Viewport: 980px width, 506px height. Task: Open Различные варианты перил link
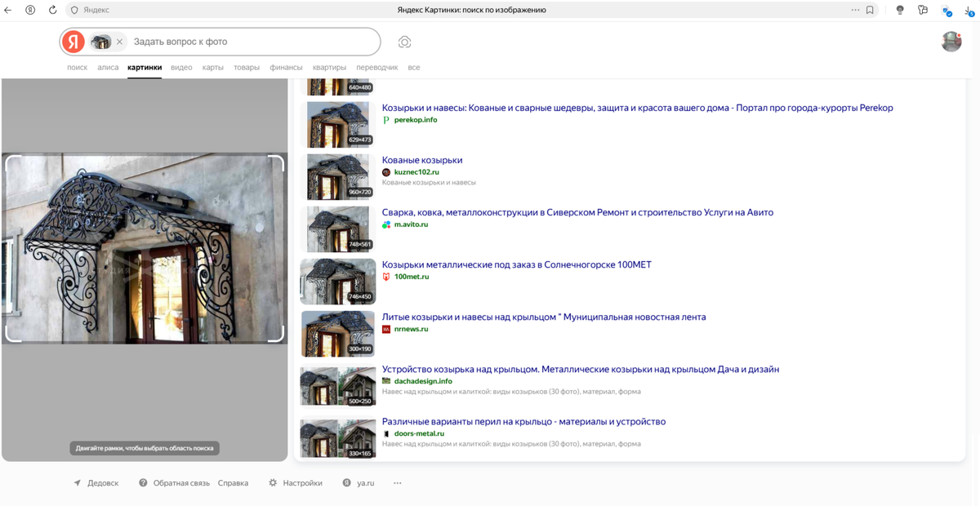point(523,422)
